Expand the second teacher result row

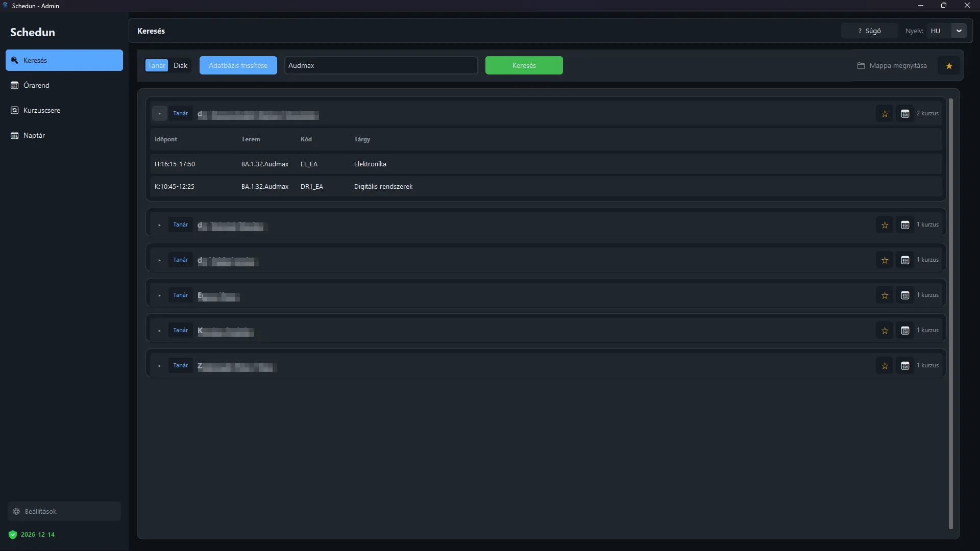160,224
